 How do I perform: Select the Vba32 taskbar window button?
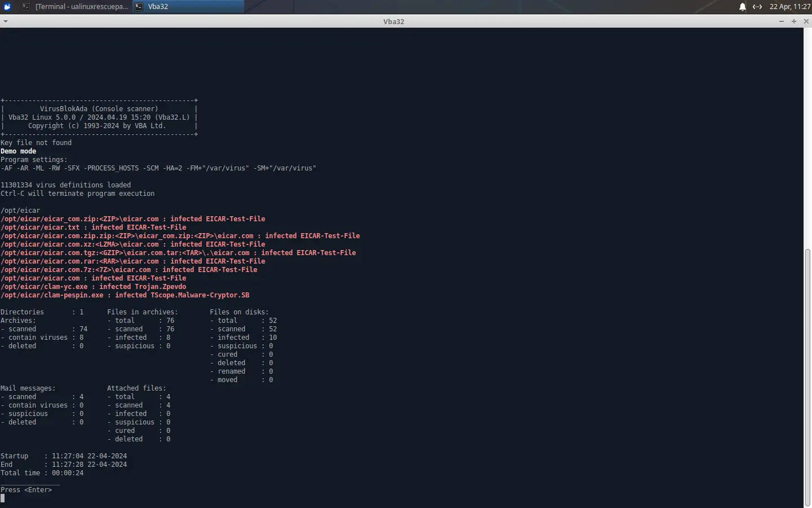[x=188, y=7]
